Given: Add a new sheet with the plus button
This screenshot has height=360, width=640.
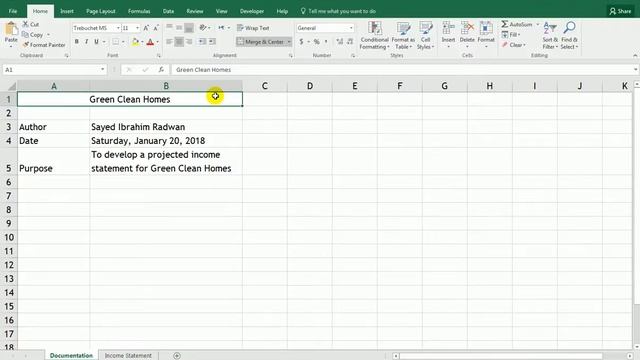Looking at the screenshot, I should coord(177,356).
